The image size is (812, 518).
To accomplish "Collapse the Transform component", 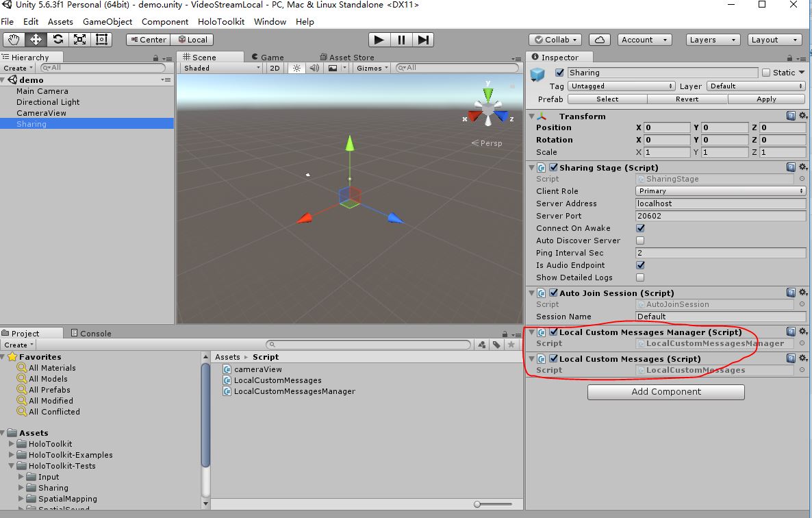I will 532,116.
